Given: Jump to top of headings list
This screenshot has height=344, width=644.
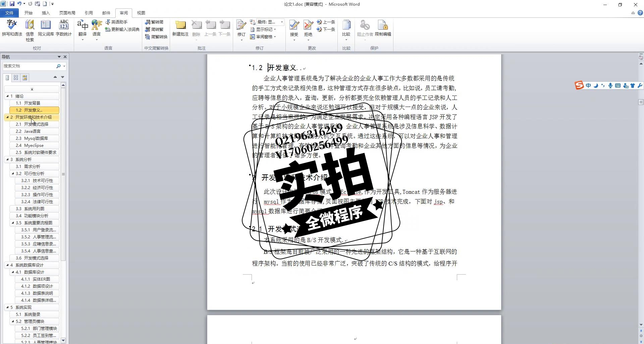Looking at the screenshot, I should click(x=32, y=89).
